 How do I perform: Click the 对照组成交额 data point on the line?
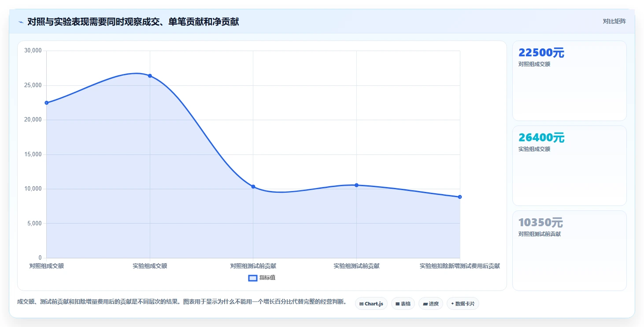pos(47,103)
